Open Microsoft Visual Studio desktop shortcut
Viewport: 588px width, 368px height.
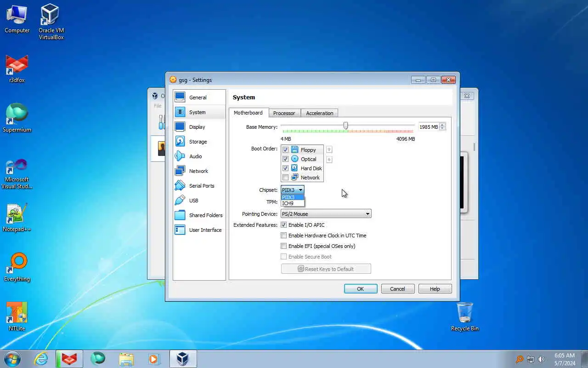pos(17,174)
